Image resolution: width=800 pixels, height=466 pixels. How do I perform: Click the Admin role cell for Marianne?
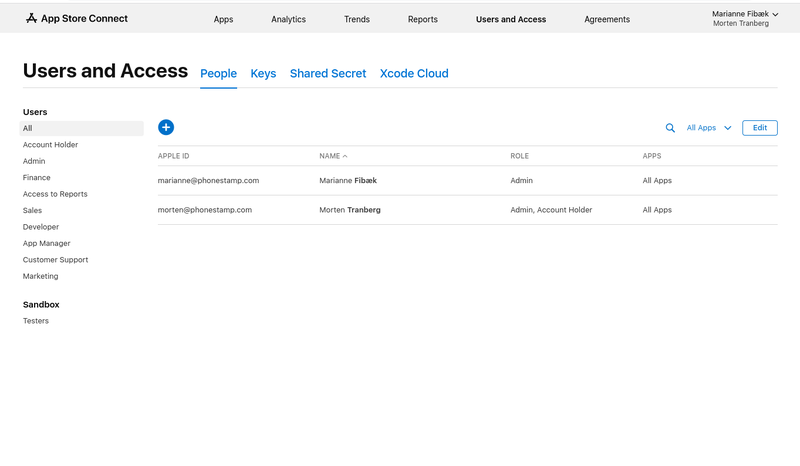[521, 180]
